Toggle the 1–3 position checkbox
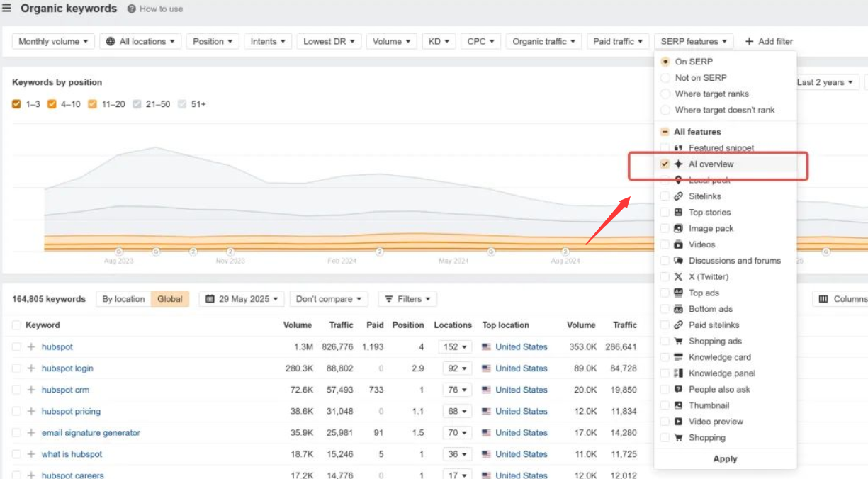The width and height of the screenshot is (868, 479). coord(16,104)
